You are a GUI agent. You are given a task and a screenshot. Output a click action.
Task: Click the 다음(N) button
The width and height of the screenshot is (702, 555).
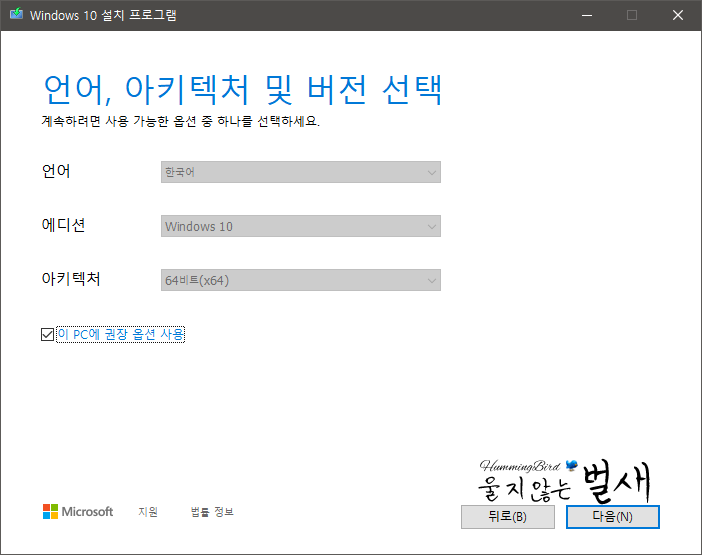click(x=612, y=517)
